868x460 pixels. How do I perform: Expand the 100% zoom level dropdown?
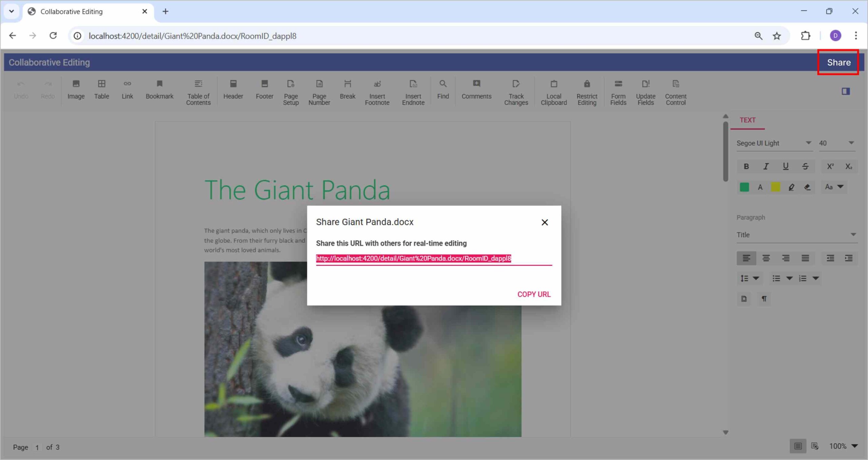[854, 446]
